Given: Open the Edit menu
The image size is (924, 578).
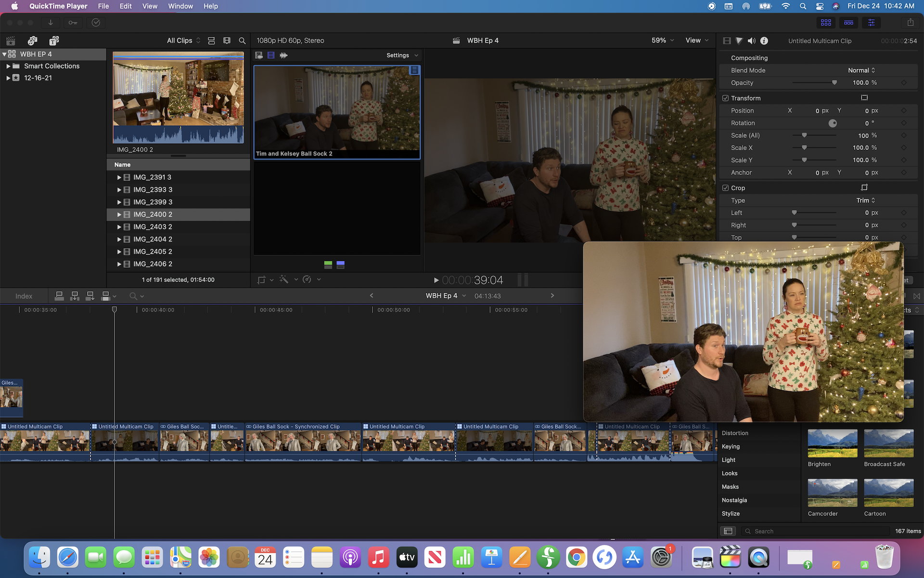Looking at the screenshot, I should coord(126,6).
